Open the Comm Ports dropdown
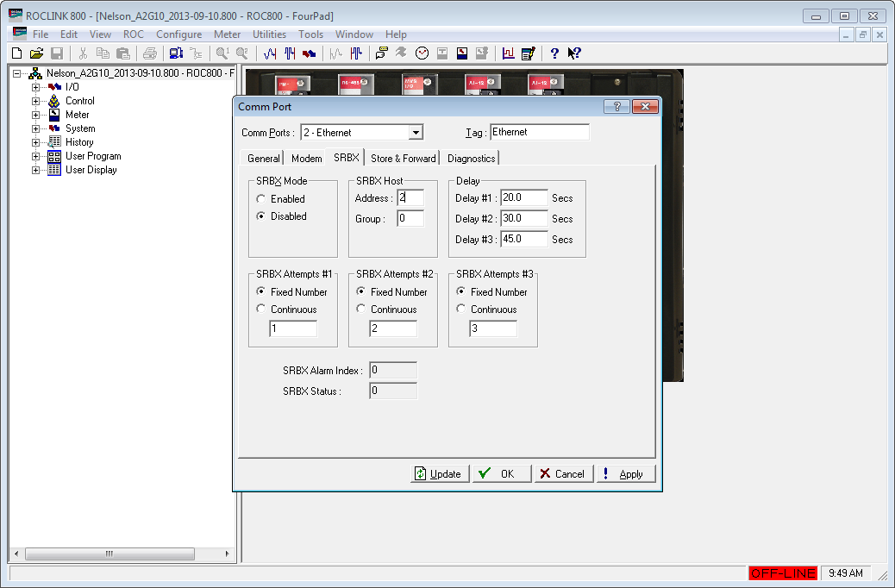 coord(416,133)
